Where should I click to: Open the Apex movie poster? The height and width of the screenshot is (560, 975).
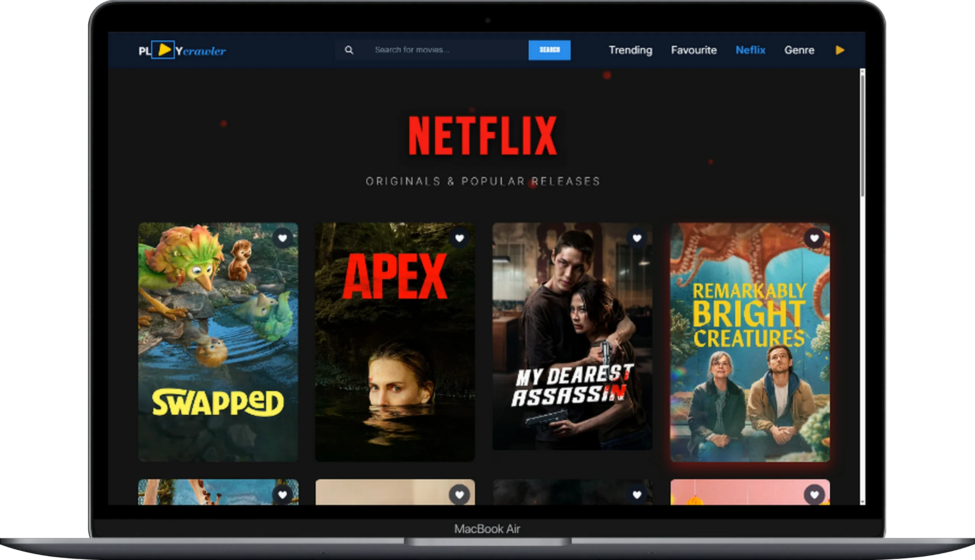395,342
